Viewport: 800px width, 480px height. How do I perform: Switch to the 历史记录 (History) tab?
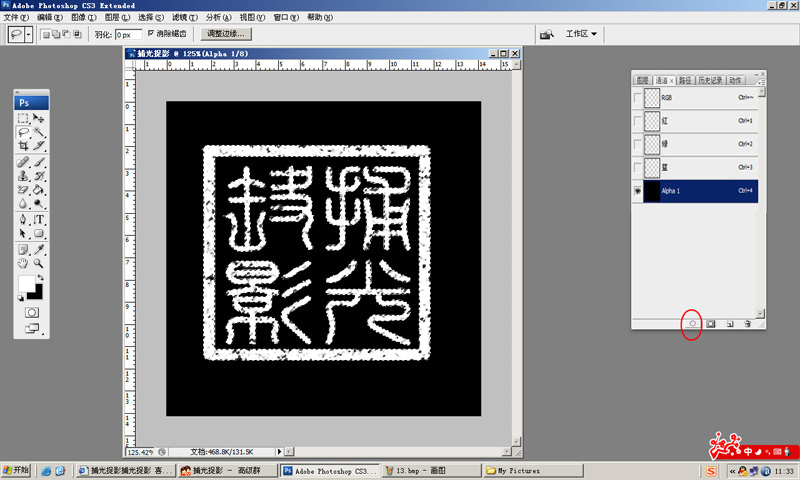click(x=708, y=79)
